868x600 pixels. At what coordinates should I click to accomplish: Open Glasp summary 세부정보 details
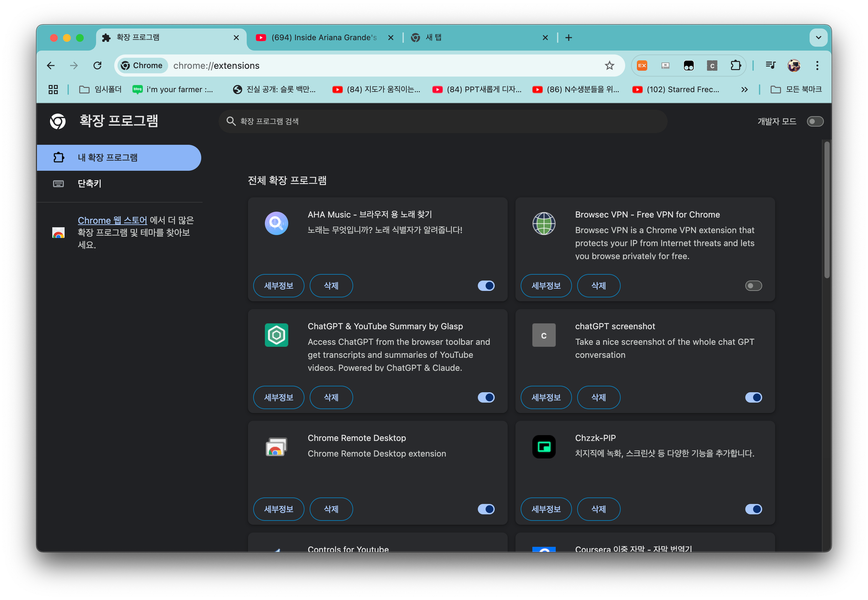click(278, 397)
